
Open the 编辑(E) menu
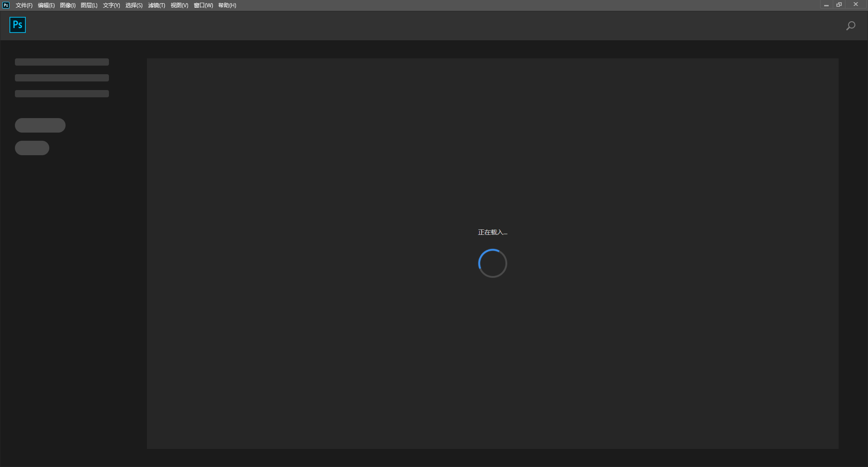tap(46, 5)
